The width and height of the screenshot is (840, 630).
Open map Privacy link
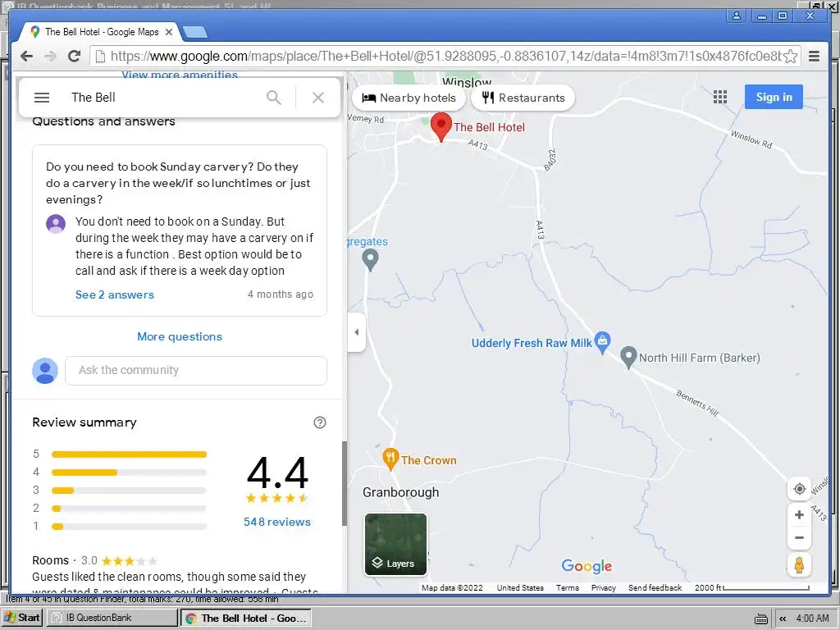click(603, 587)
